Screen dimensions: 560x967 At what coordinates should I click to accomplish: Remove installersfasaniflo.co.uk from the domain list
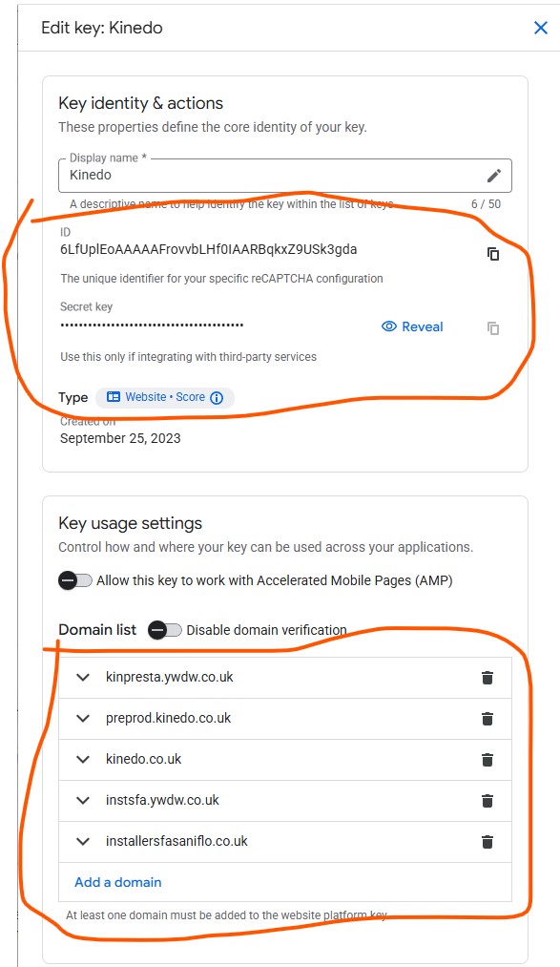[x=487, y=842]
